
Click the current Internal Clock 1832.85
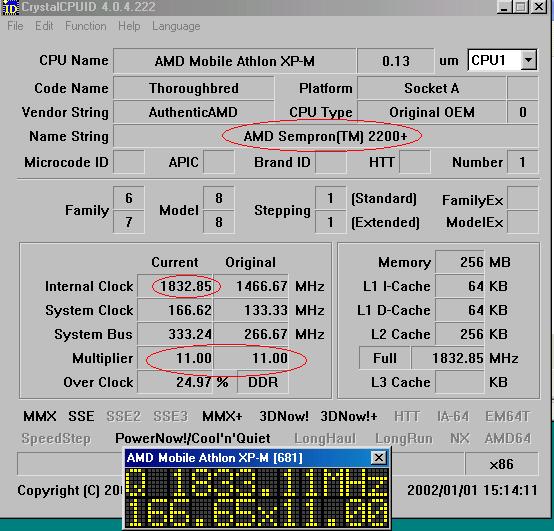[175, 286]
